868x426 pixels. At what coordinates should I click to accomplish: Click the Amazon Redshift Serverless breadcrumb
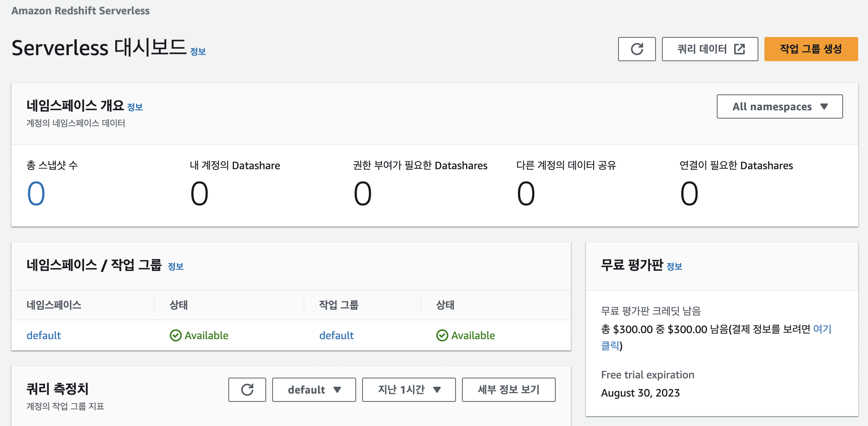(81, 11)
